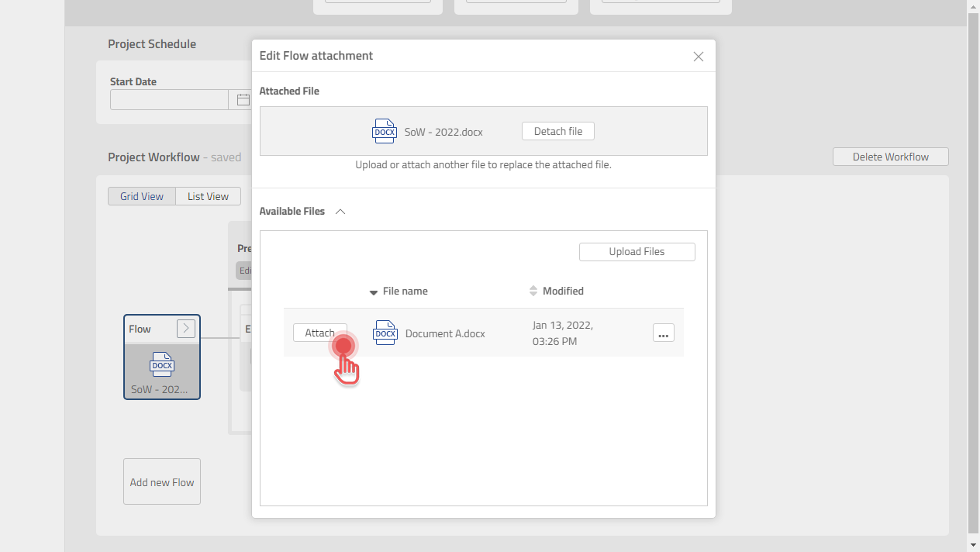
Task: Click the File name sort arrow
Action: pyautogui.click(x=373, y=292)
